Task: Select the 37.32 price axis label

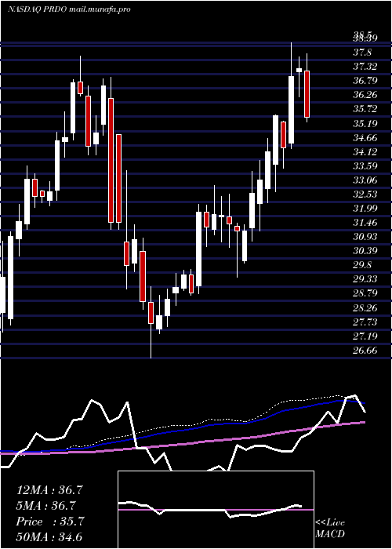Action: pyautogui.click(x=365, y=67)
